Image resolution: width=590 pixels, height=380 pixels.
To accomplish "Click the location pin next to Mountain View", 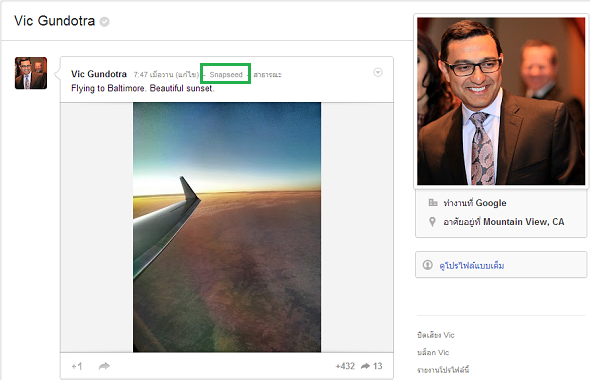I will [x=432, y=222].
